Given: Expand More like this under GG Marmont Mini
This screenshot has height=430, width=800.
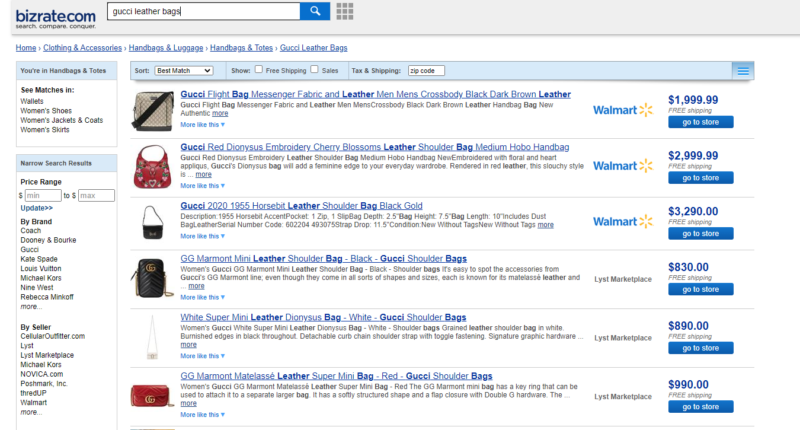Looking at the screenshot, I should (x=202, y=297).
